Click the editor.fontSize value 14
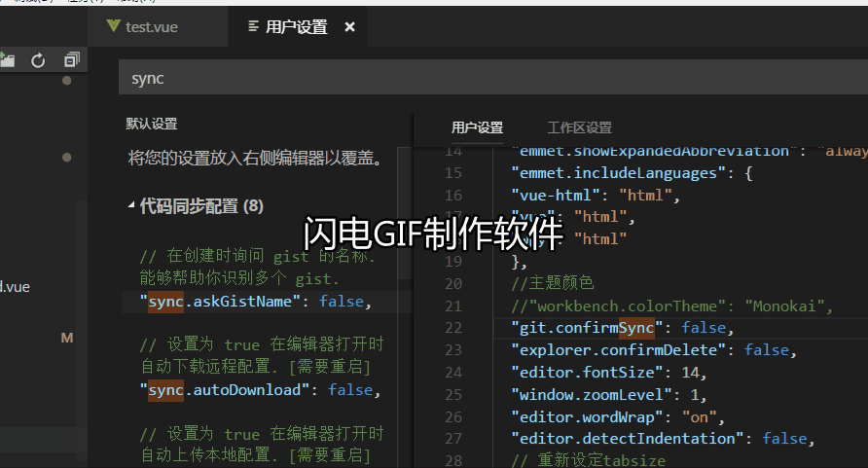The image size is (868, 468). 690,373
